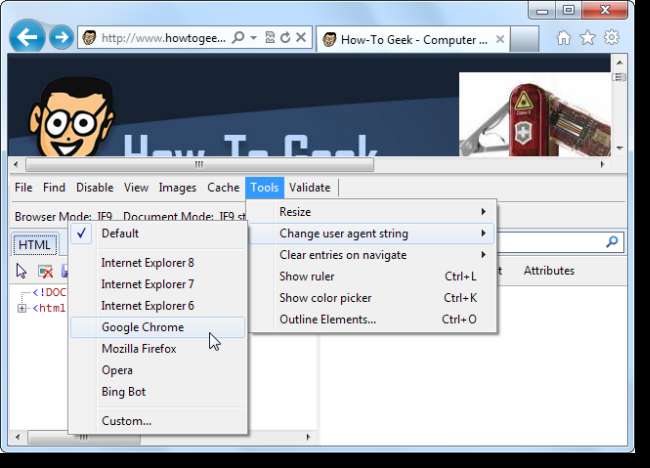Screen dimensions: 650x468
Task: Expand the html node in the DOM tree
Action: pos(23,308)
